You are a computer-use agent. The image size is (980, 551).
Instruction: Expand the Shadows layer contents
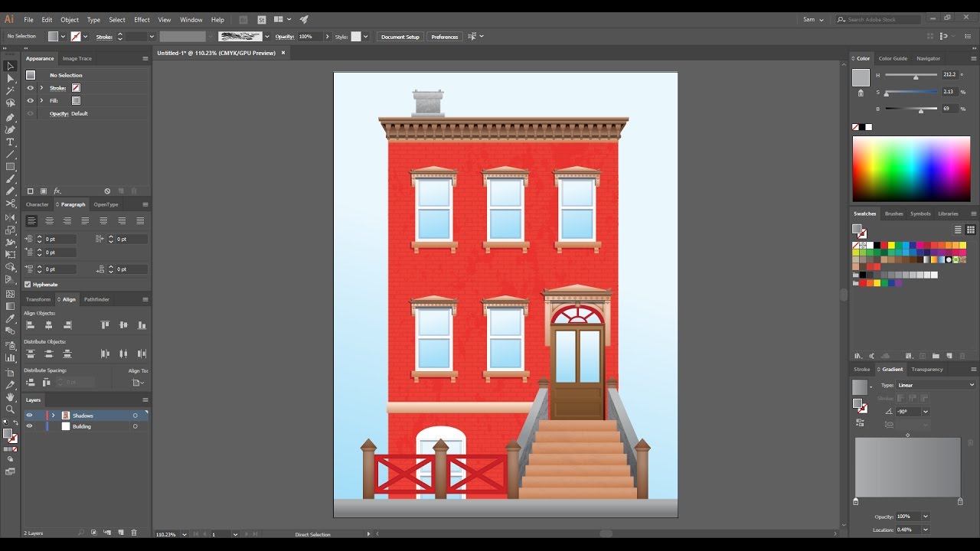pos(53,416)
